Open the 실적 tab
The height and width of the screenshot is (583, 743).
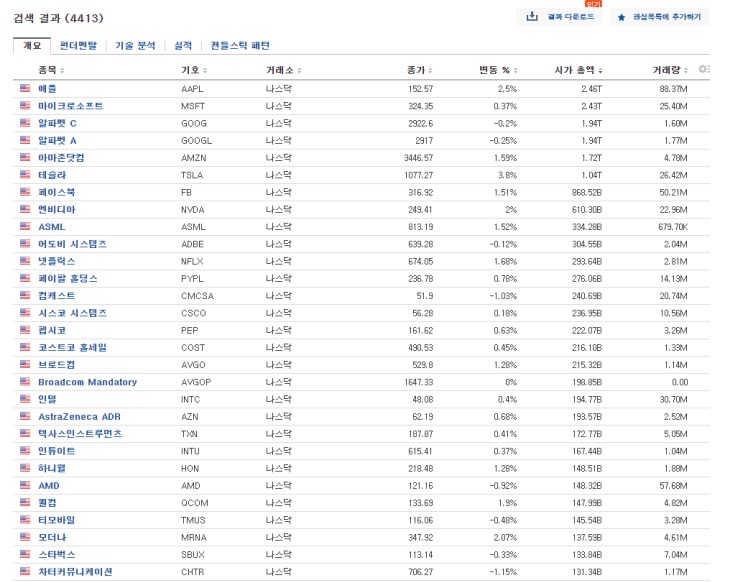[x=183, y=46]
